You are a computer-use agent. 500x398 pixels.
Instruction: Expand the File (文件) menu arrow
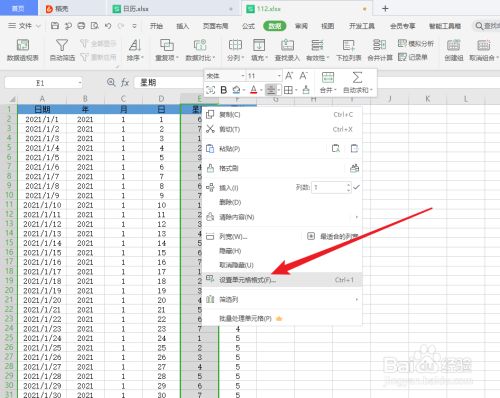38,26
